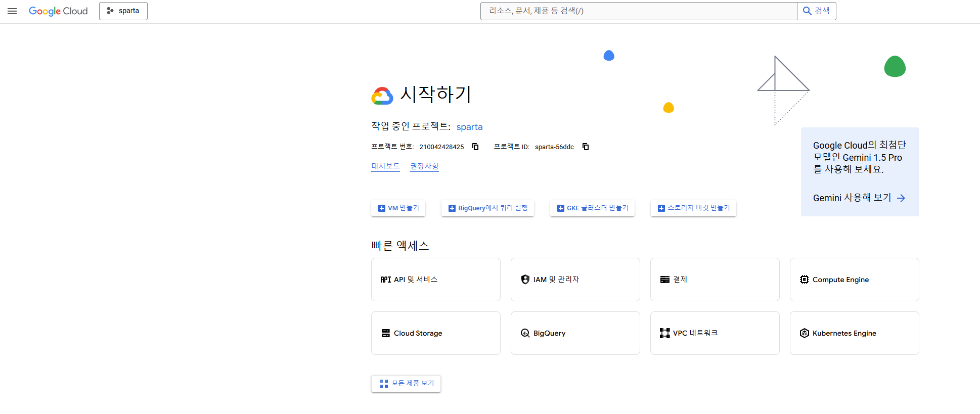Click the API icon in quick access
The image size is (980, 414).
point(386,280)
